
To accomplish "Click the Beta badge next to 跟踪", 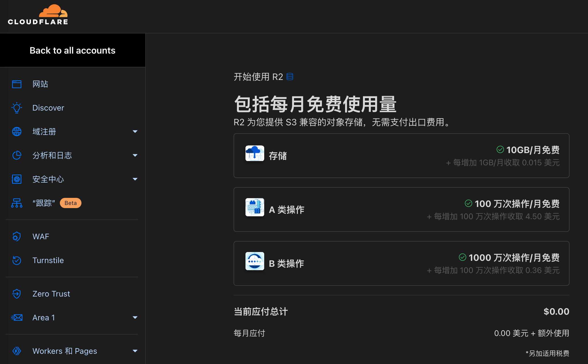I will tap(70, 203).
